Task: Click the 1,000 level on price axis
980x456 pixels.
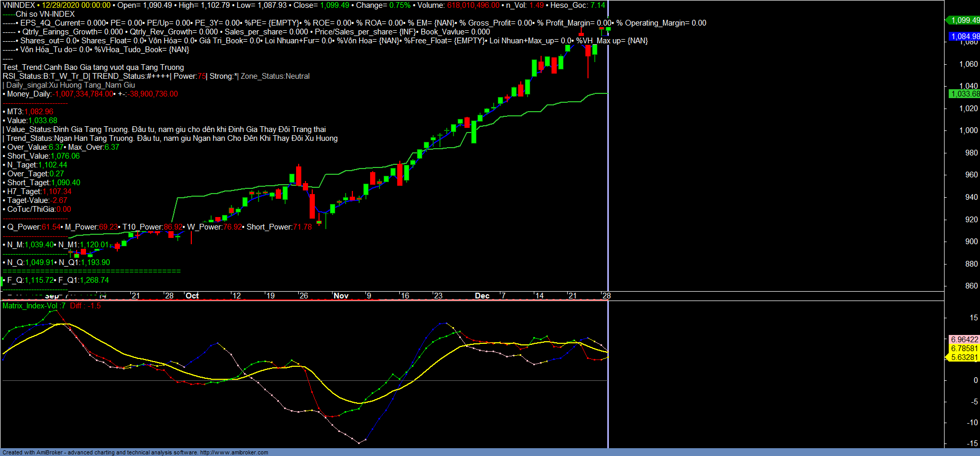Action: tap(968, 130)
